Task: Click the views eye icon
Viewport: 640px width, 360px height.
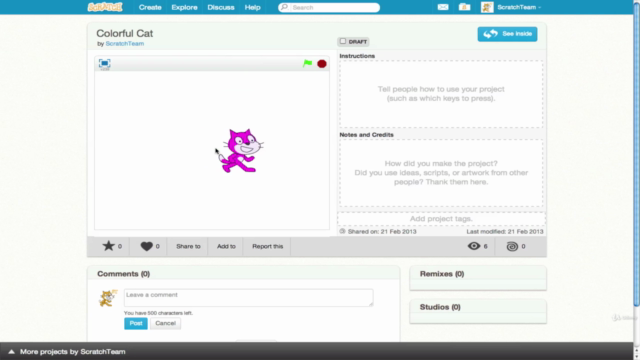Action: pyautogui.click(x=473, y=246)
